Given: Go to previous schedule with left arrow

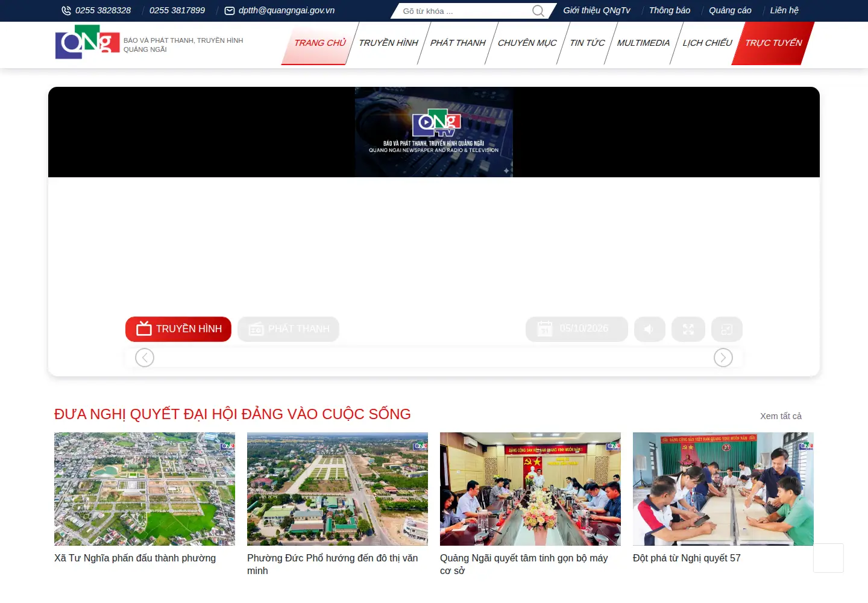Looking at the screenshot, I should (x=145, y=358).
